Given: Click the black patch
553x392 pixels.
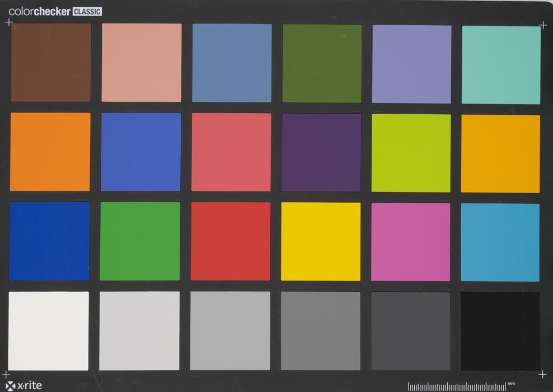Looking at the screenshot, I should [500, 332].
